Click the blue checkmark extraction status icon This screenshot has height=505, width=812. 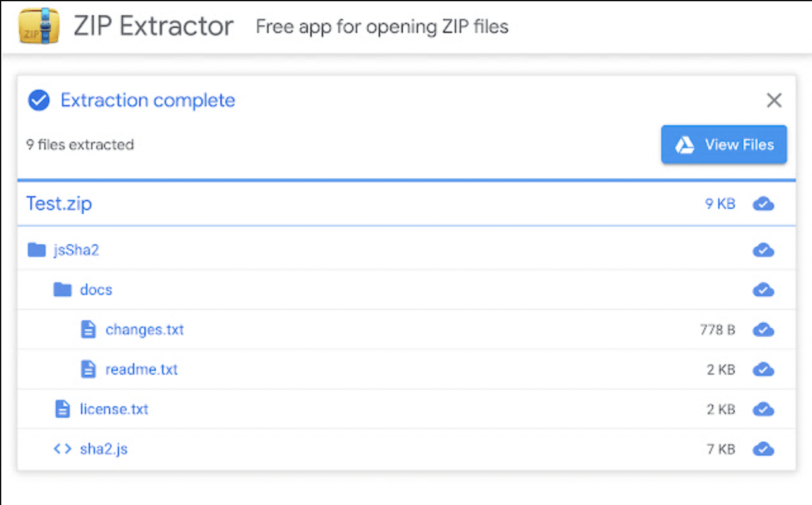pos(39,100)
